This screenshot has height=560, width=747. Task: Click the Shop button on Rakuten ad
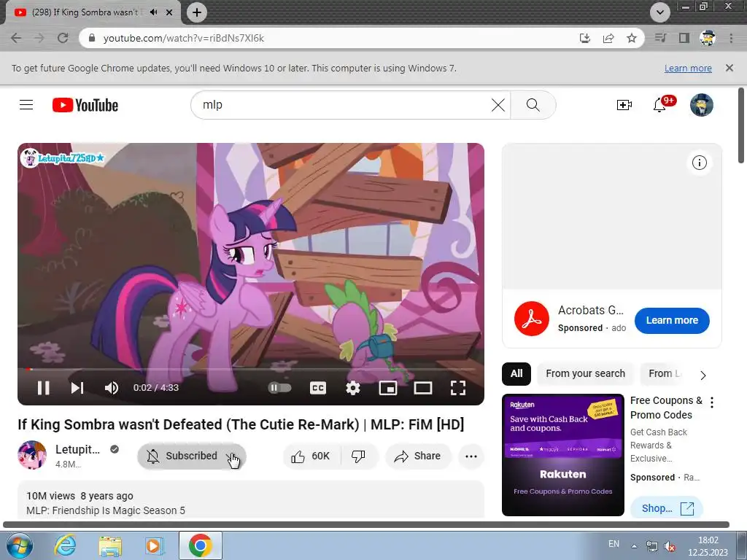click(667, 508)
